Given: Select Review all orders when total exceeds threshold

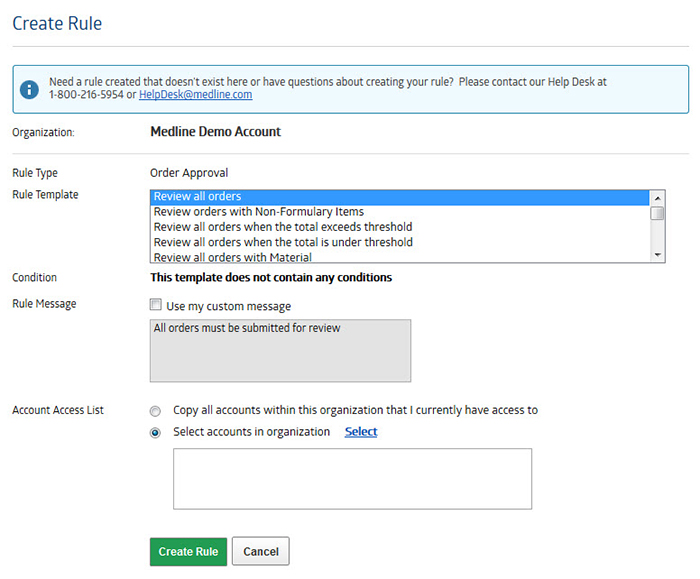Looking at the screenshot, I should 400,227.
